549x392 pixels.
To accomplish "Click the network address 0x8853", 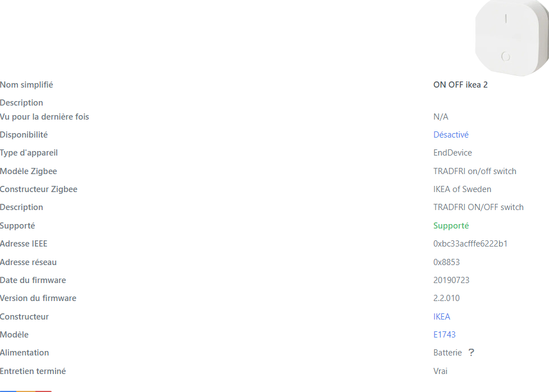I will (x=446, y=262).
